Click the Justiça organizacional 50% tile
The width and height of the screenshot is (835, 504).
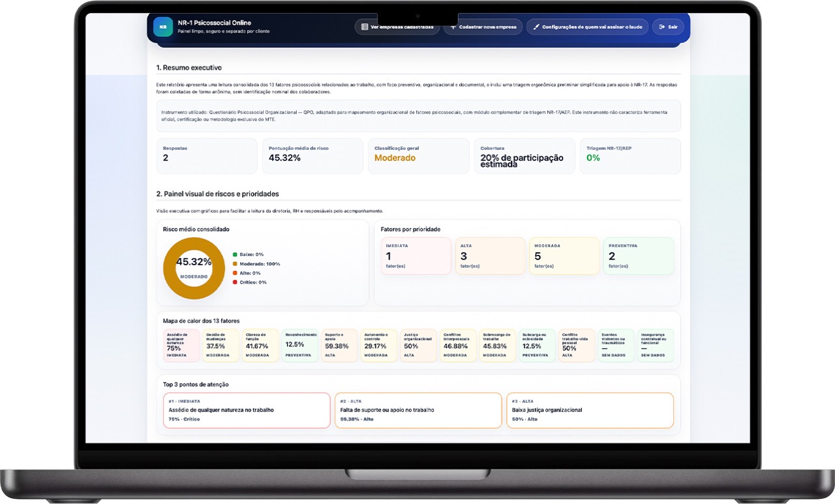coord(418,346)
